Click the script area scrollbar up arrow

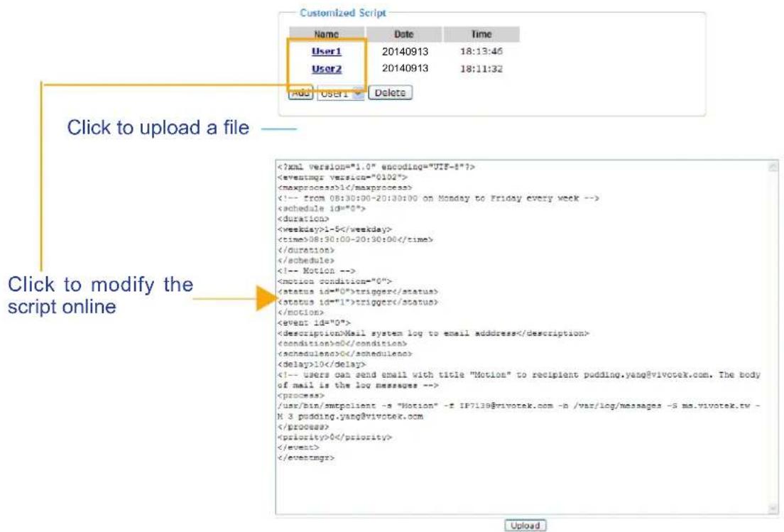click(773, 166)
